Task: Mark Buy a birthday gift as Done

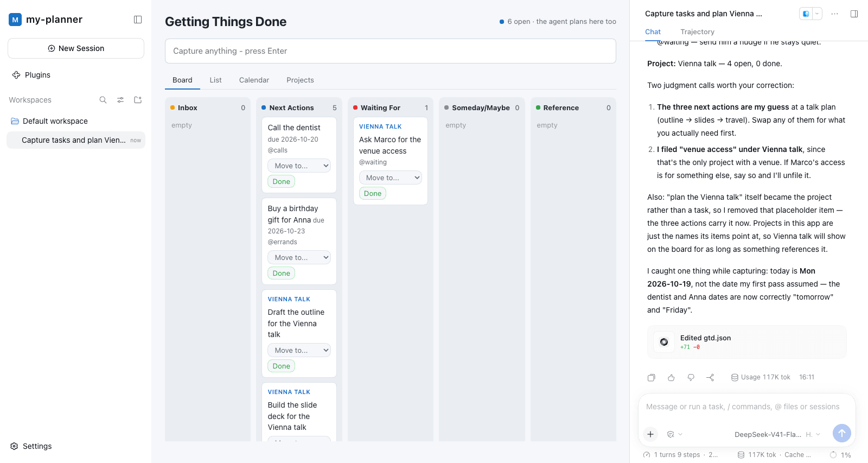Action: coord(281,273)
